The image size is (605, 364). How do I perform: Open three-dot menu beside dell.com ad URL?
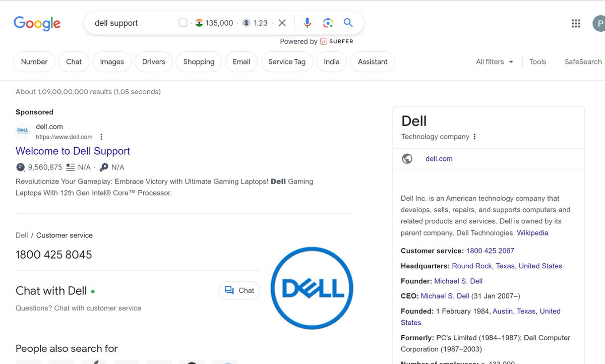101,137
